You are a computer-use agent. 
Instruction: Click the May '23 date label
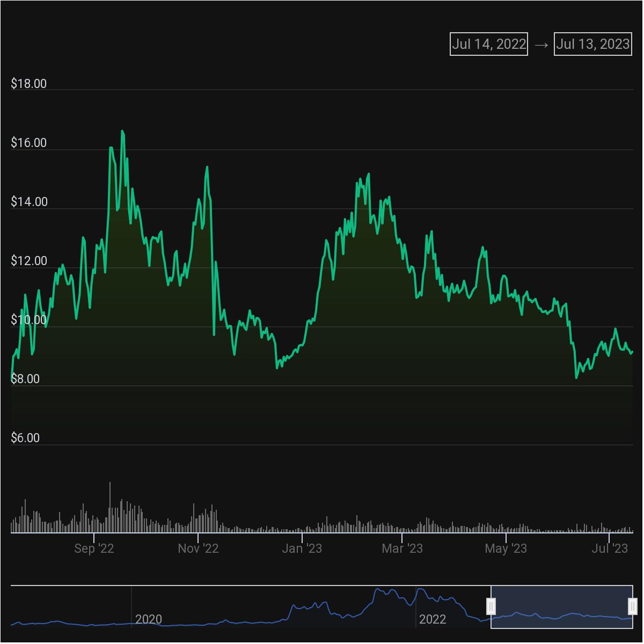coord(506,548)
